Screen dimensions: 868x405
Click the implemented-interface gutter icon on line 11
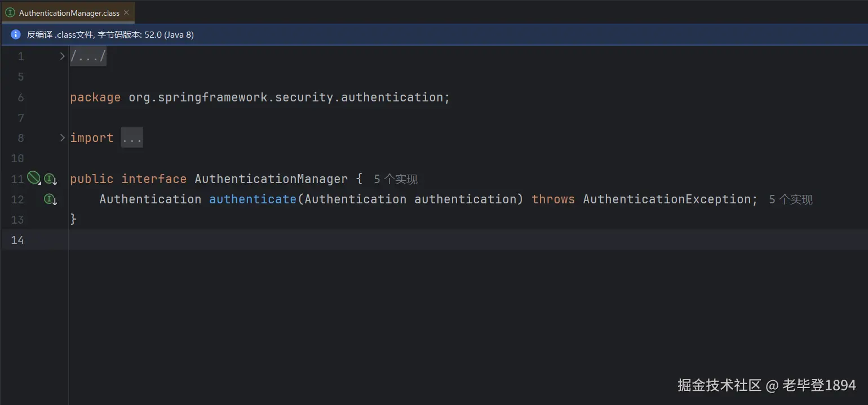(50, 179)
